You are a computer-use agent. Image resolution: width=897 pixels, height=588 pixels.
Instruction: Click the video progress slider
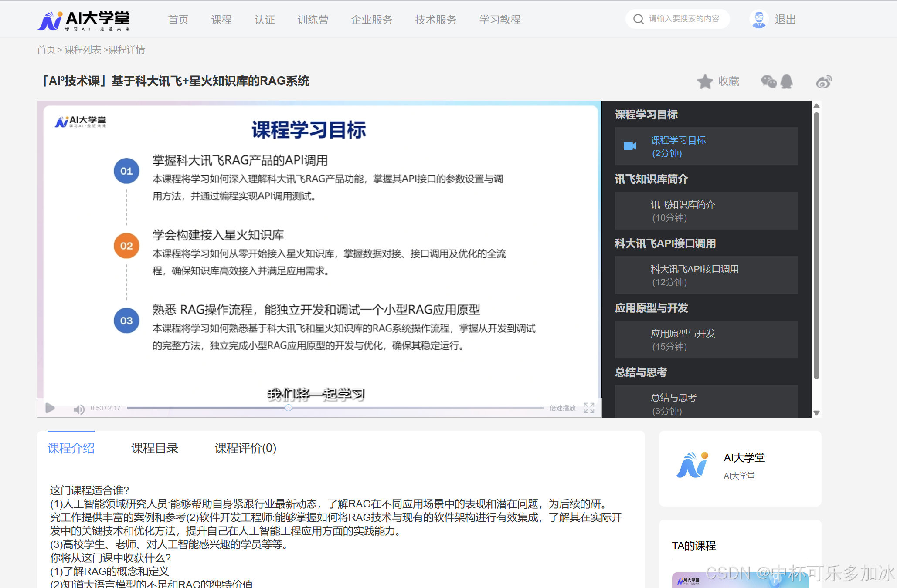[288, 408]
